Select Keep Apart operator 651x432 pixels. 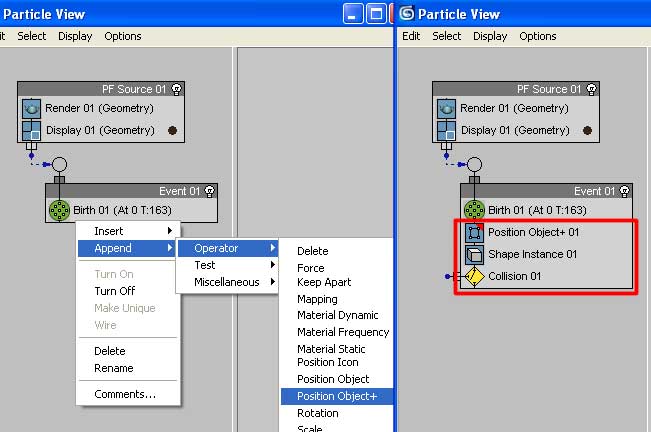[324, 282]
